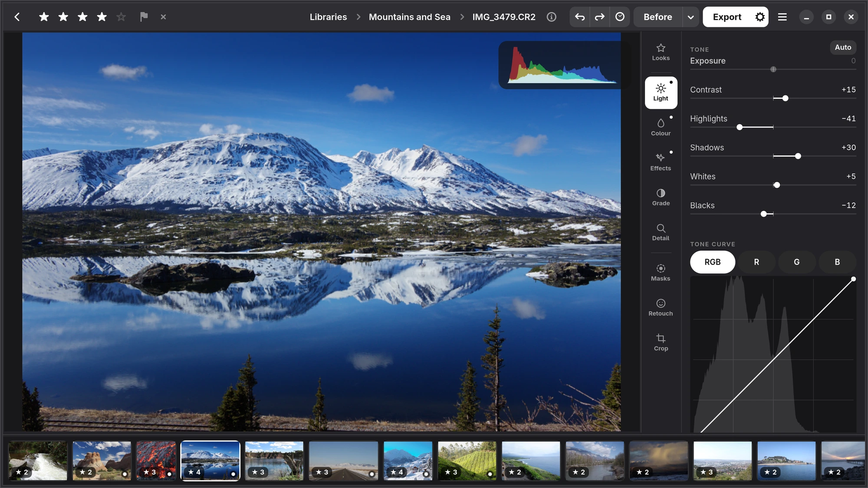Open the hamburger menu
Viewport: 868px width, 488px height.
pos(782,17)
